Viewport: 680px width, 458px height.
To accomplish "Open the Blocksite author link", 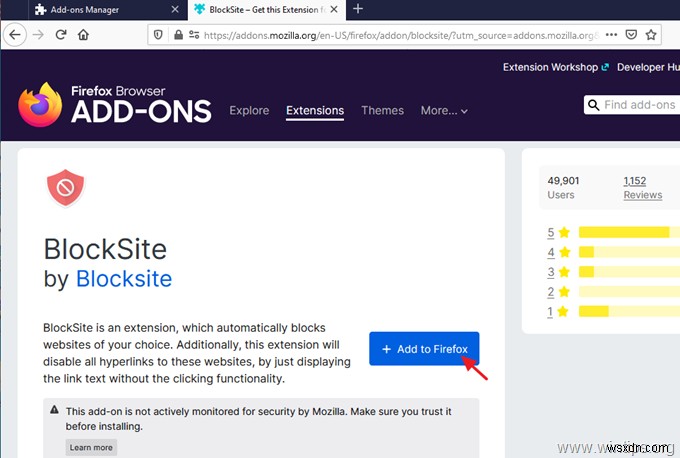I will pos(124,278).
